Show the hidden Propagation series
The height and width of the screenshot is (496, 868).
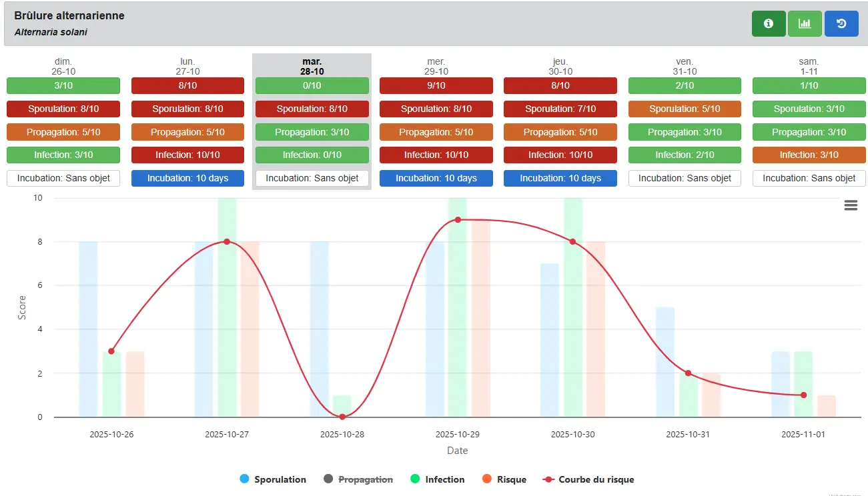tap(365, 479)
